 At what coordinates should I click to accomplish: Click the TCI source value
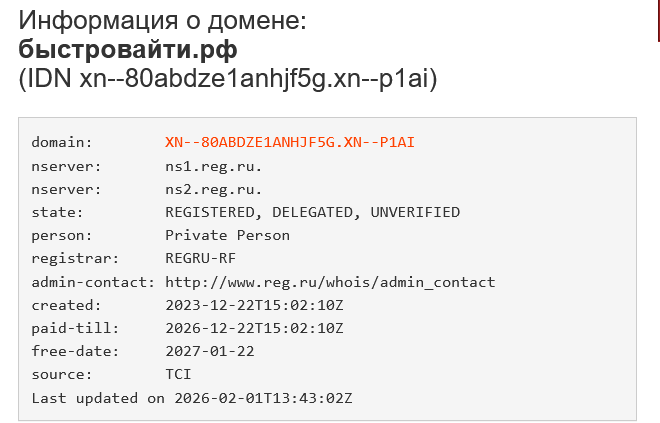178,374
